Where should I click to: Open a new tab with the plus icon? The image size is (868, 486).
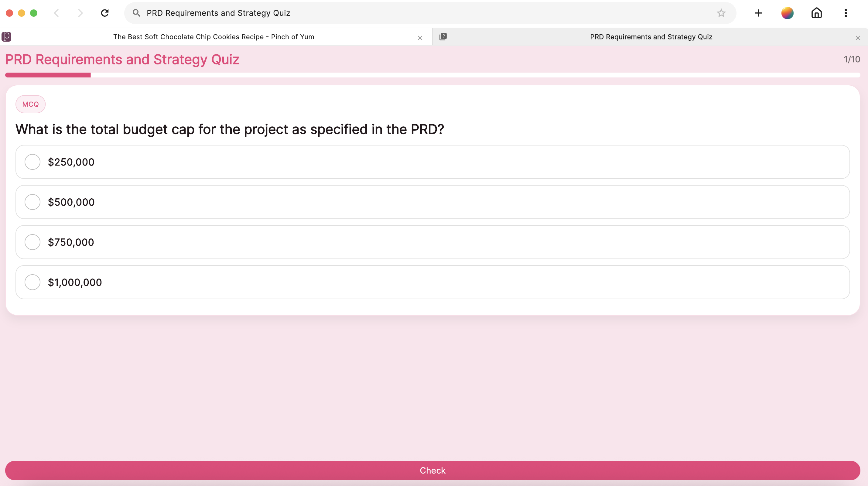click(758, 13)
